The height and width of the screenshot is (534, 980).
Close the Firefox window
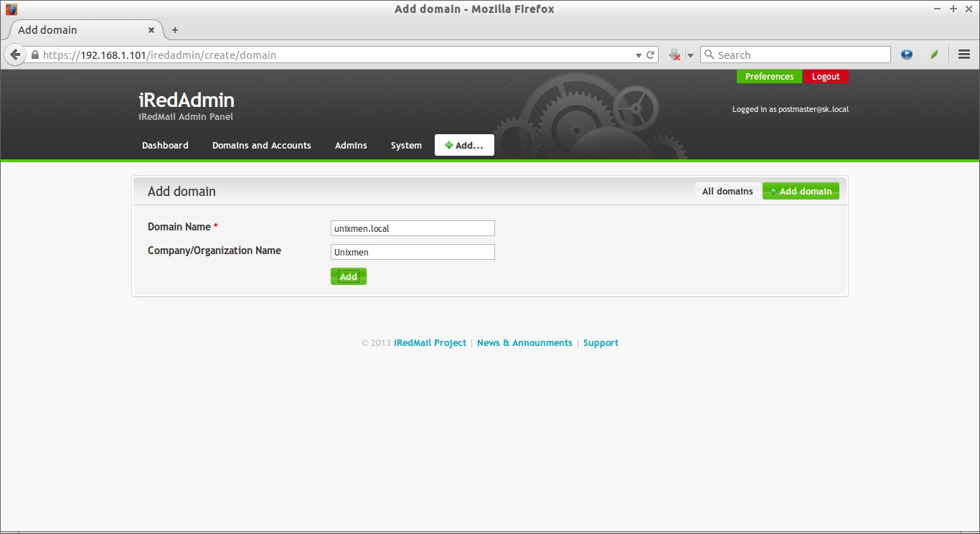[x=969, y=9]
